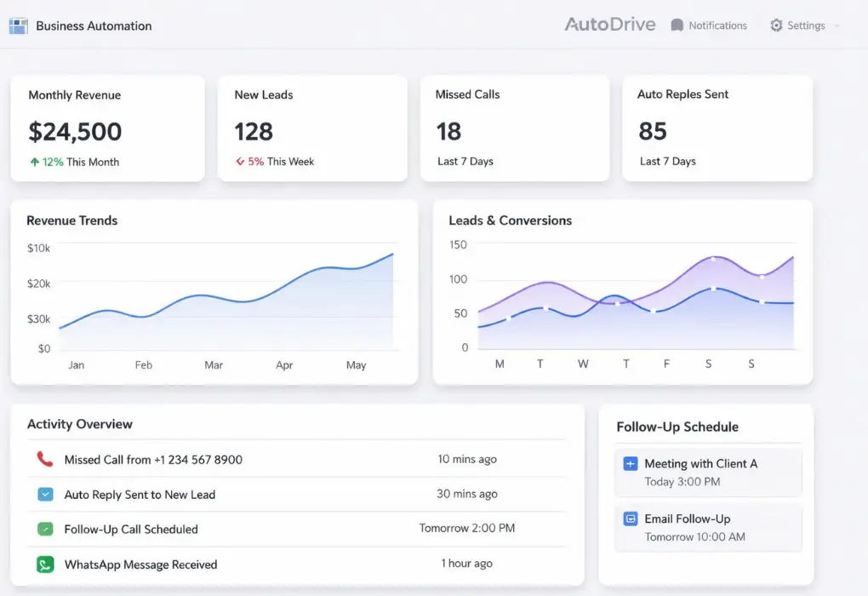868x596 pixels.
Task: Expand the Settings dropdown arrow
Action: click(x=837, y=26)
